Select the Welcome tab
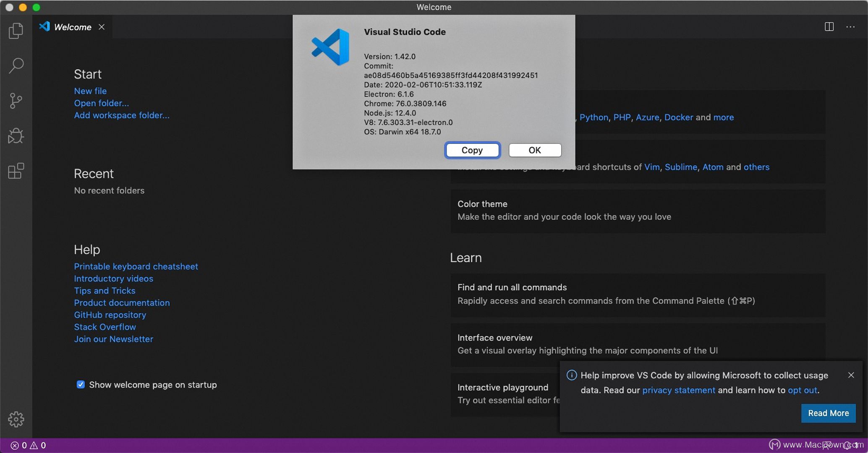Image resolution: width=868 pixels, height=453 pixels. click(72, 27)
